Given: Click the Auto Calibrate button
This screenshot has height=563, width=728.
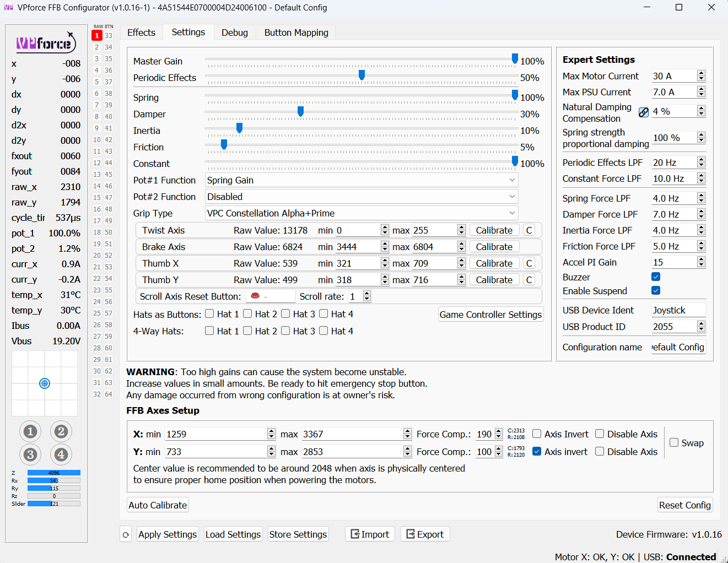Looking at the screenshot, I should (158, 505).
